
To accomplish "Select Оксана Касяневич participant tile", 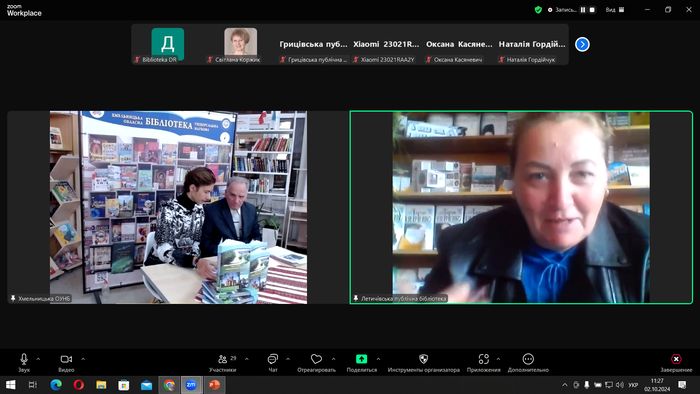I will [x=459, y=45].
